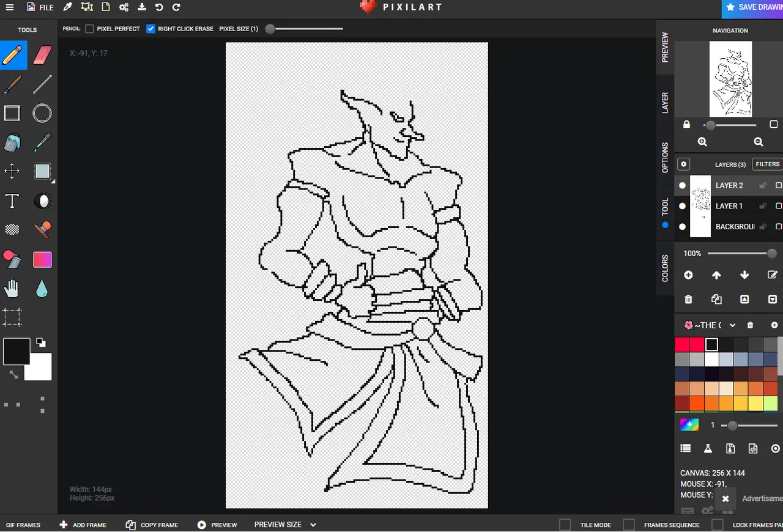Move the layer down with arrow
This screenshot has height=532, width=783.
tap(744, 275)
